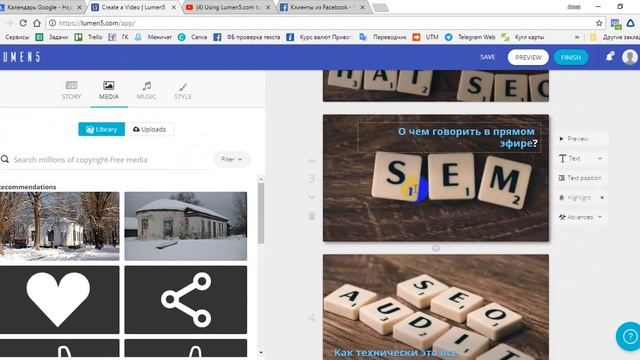Click the FINISH button
The height and width of the screenshot is (360, 640).
571,58
